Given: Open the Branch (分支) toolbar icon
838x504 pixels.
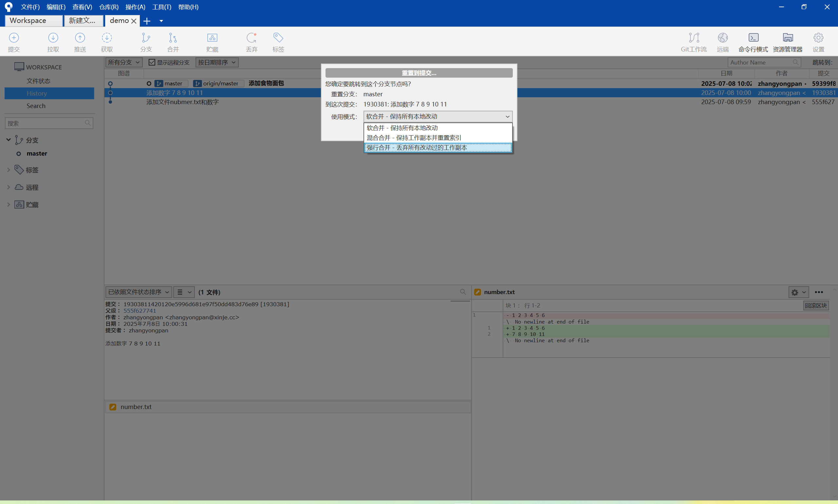Looking at the screenshot, I should tap(146, 37).
